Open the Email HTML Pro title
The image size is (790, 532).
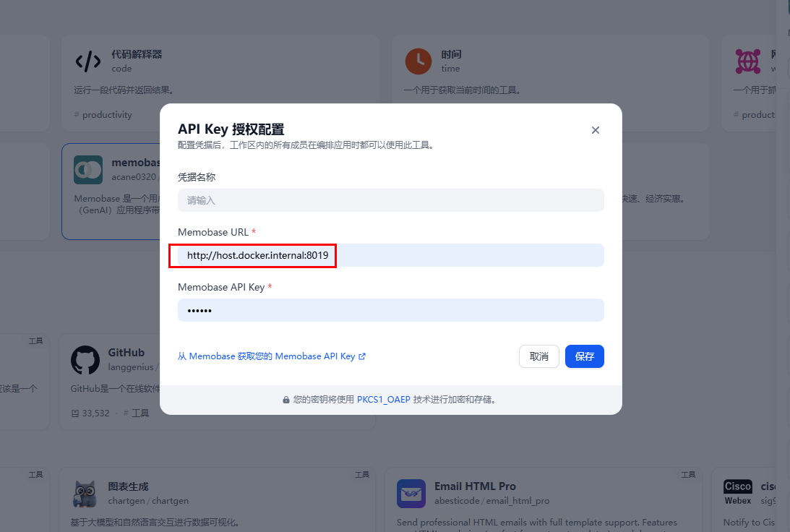(x=475, y=486)
